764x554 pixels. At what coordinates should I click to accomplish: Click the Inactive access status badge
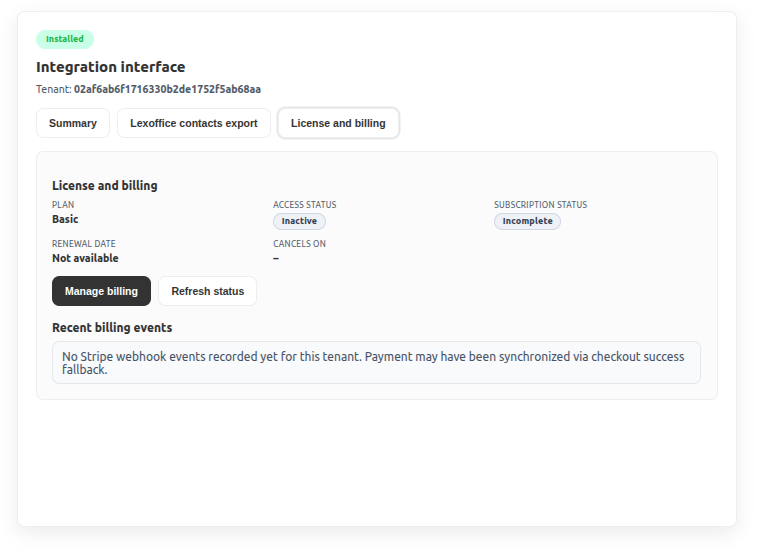[299, 221]
